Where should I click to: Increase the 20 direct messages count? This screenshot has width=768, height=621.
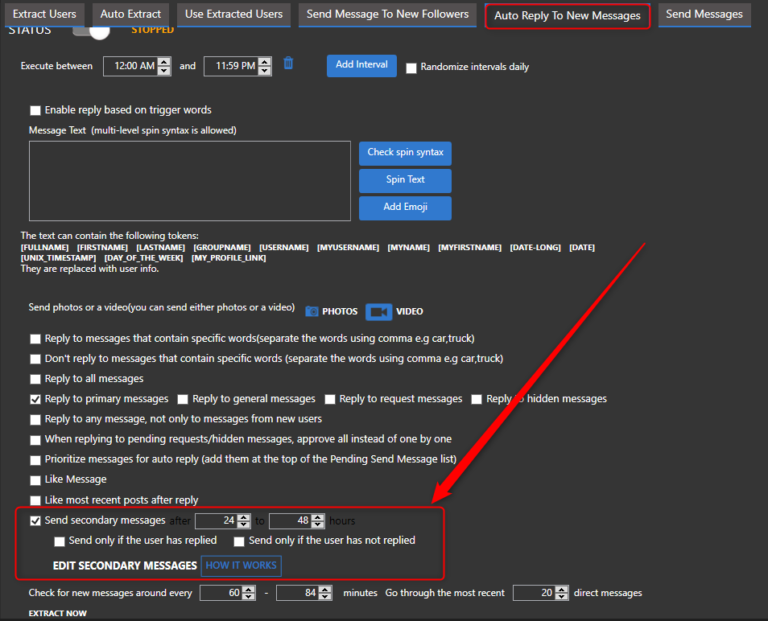click(562, 590)
